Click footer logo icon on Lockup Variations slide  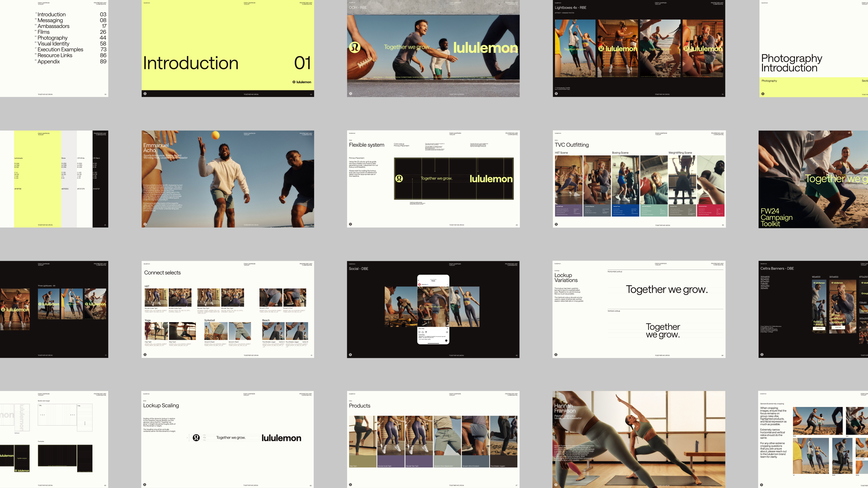(556, 354)
